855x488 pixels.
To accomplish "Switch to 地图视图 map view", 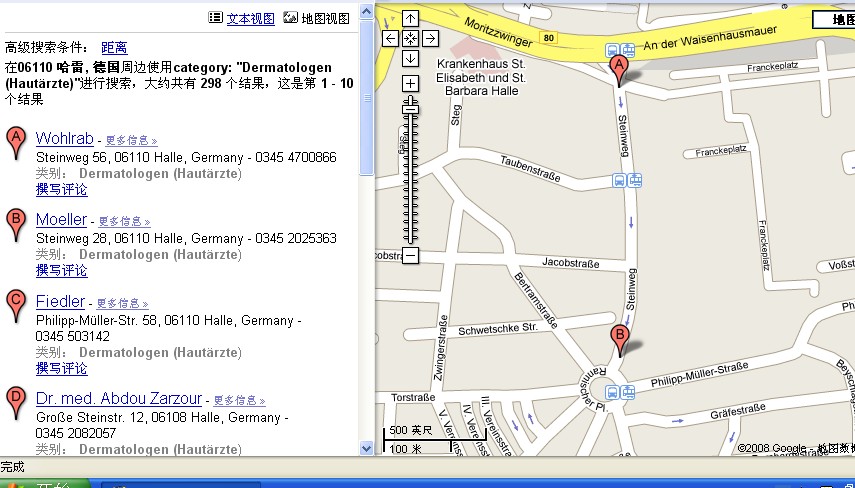I will tap(326, 19).
